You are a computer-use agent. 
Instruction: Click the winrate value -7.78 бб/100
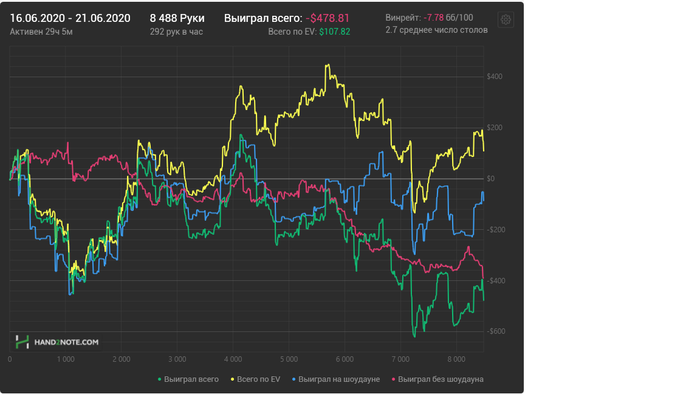click(448, 18)
